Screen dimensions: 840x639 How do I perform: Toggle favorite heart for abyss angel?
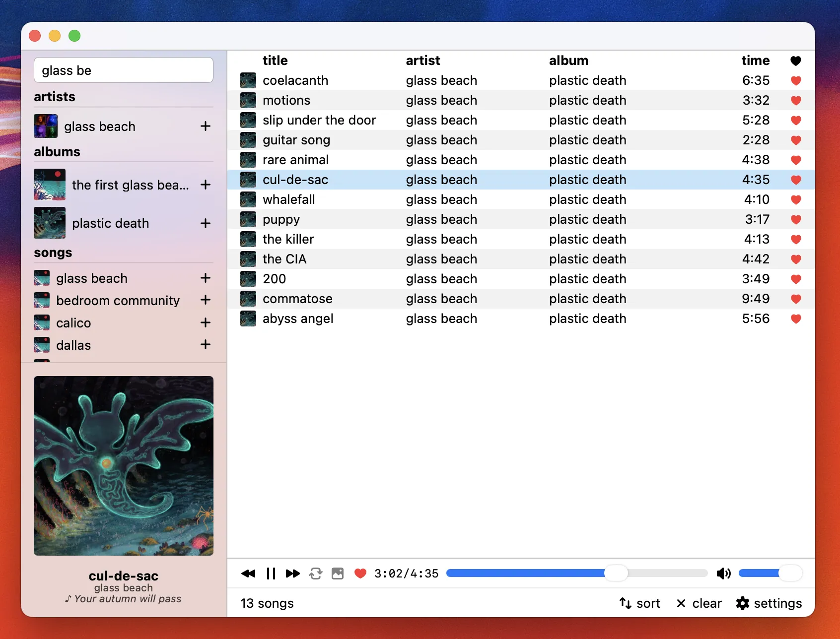tap(796, 319)
